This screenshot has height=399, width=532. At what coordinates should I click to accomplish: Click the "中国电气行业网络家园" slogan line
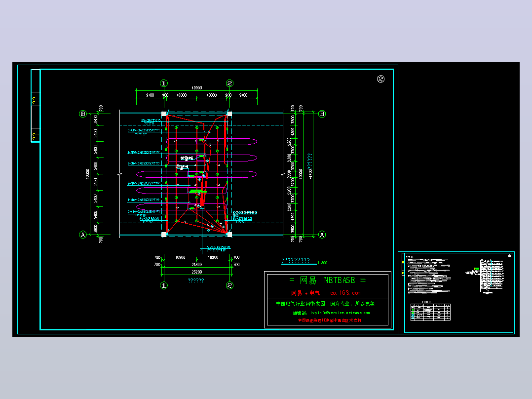(x=325, y=304)
